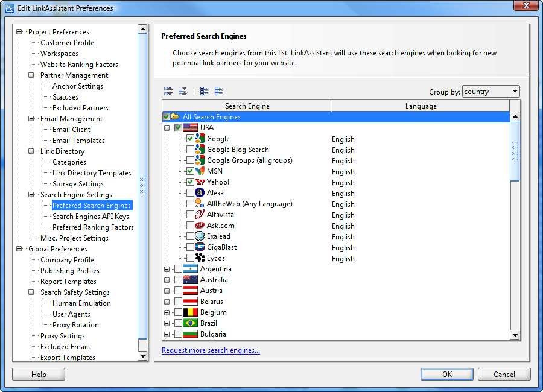
Task: Click the Argentina flag icon
Action: 190,269
